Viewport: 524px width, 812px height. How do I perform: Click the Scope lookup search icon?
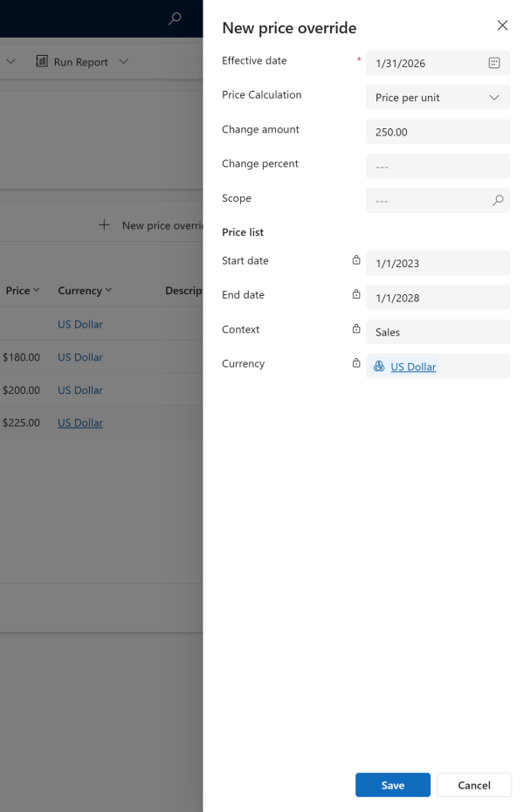(x=498, y=201)
